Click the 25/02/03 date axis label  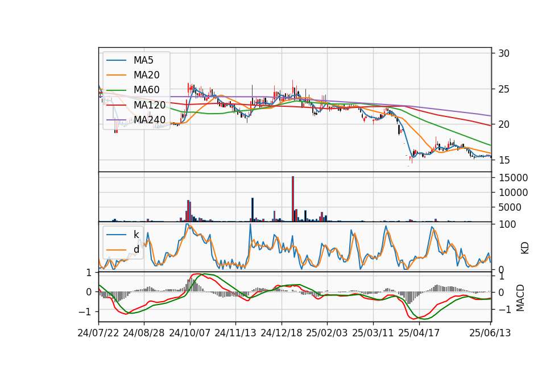tap(327, 333)
